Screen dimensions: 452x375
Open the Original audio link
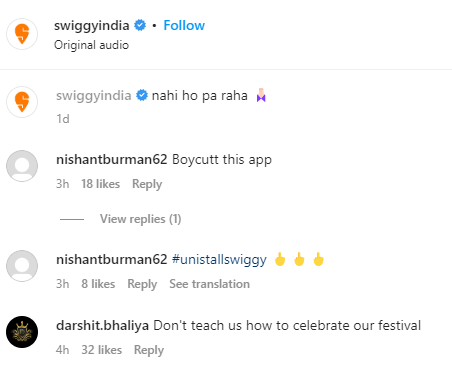[91, 45]
